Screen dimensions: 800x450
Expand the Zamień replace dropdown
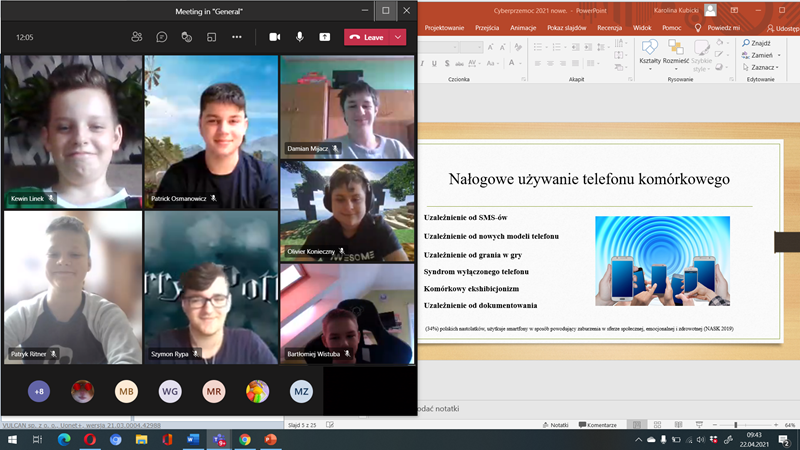pyautogui.click(x=780, y=55)
